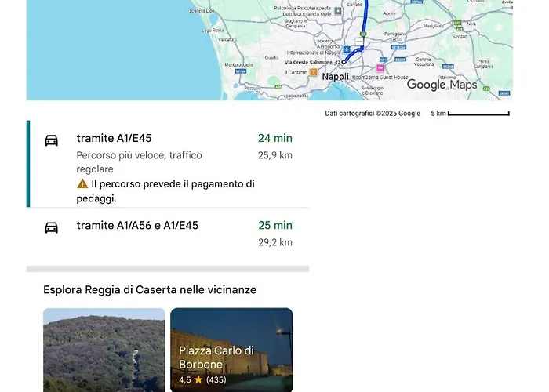Click the car icon beside tramite A1/A56 e A1/E45
Viewport: 549px width, 392px height.
[52, 227]
